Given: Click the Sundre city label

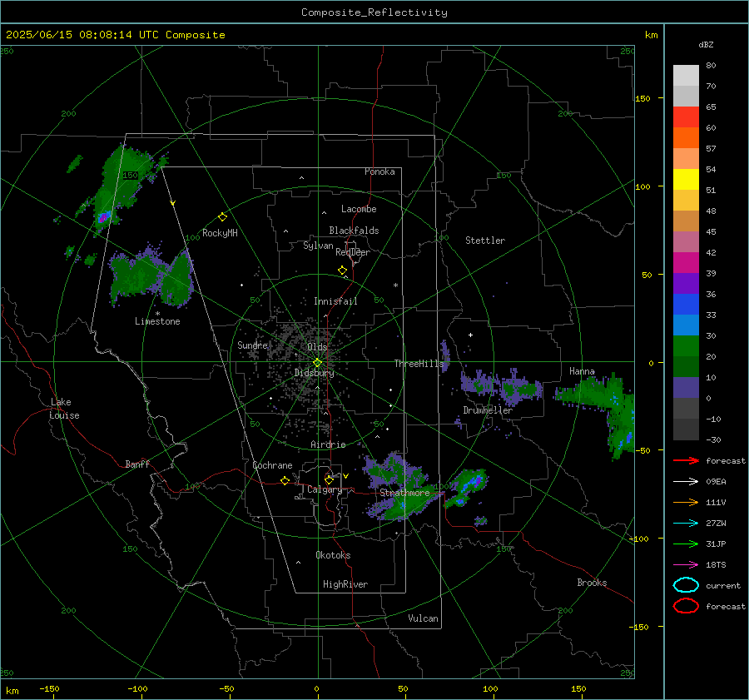Looking at the screenshot, I should click(252, 345).
